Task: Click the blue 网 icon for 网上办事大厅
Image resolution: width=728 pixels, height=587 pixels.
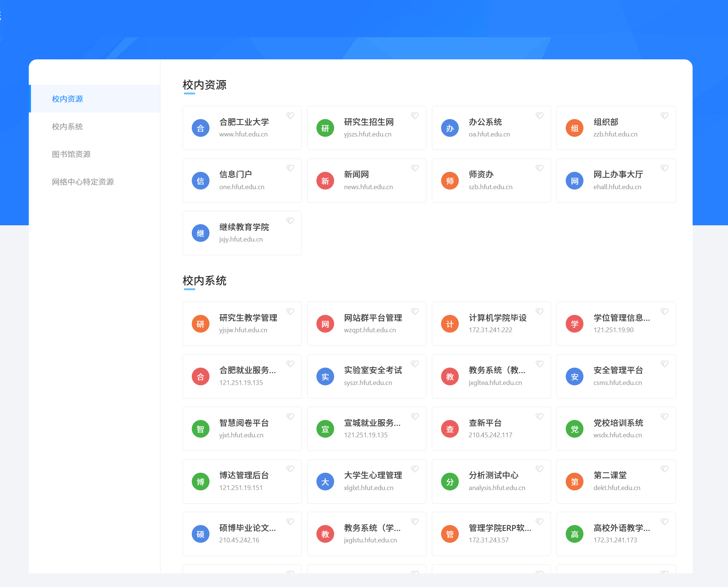Action: (x=574, y=181)
